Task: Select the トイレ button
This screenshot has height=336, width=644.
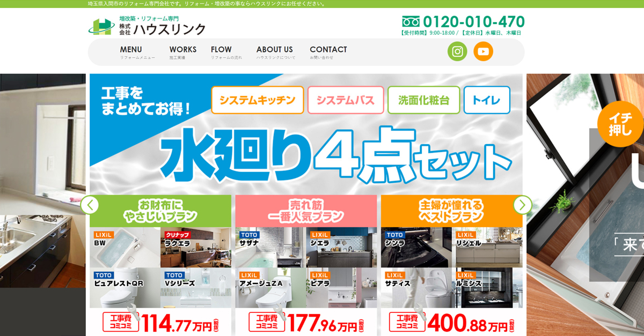Action: coord(487,100)
